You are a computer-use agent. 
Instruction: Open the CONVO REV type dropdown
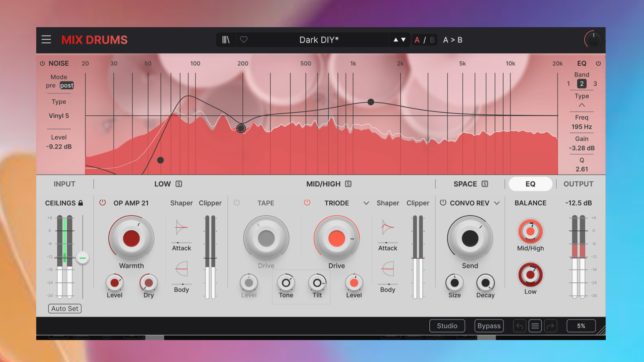click(497, 203)
